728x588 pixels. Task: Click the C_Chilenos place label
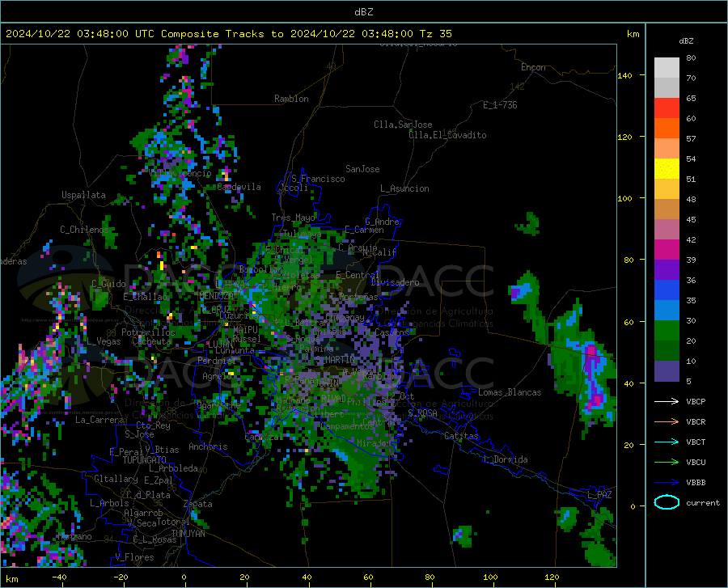[x=84, y=229]
